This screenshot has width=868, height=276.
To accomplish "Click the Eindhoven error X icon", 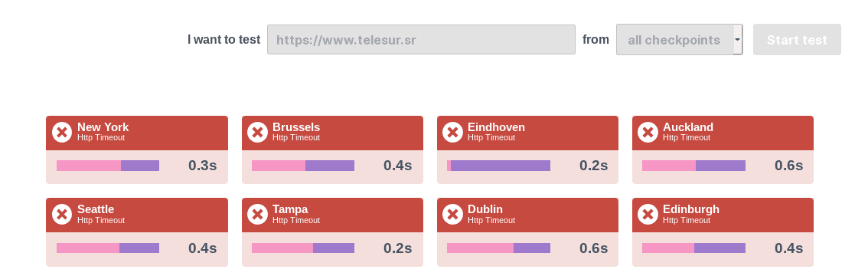I will [x=453, y=133].
